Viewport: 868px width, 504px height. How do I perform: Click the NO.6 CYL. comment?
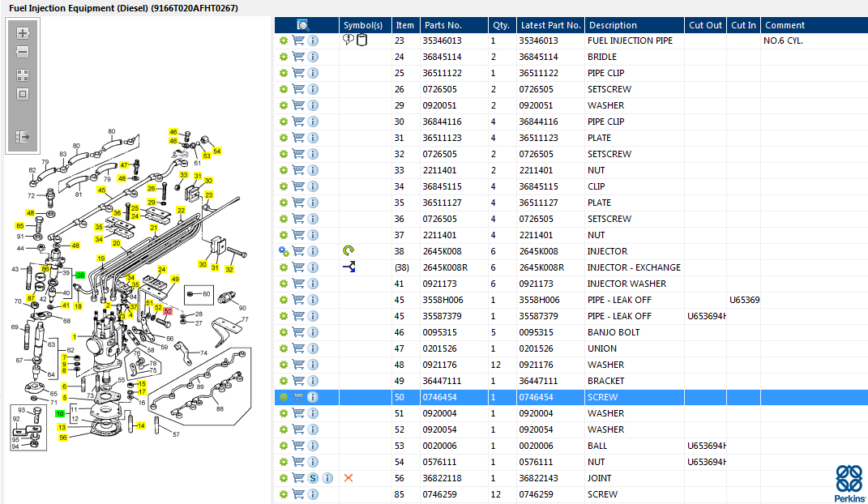point(783,41)
